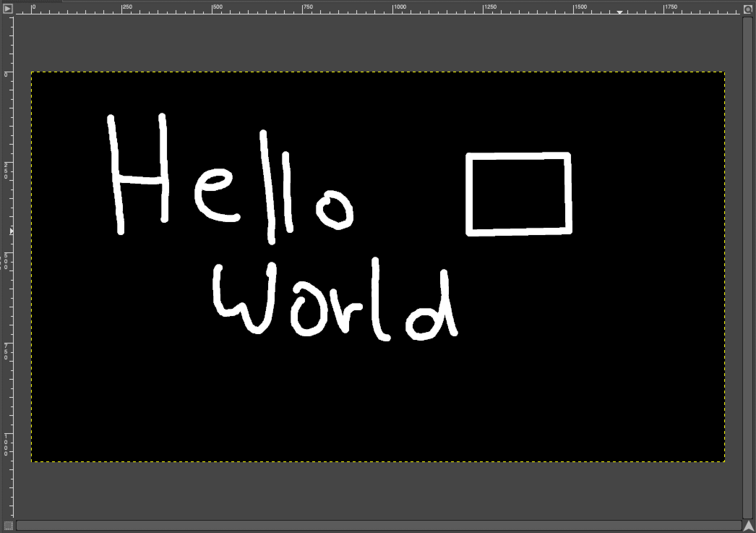Open the navigation preview arrow icon
The image size is (756, 533).
748,526
